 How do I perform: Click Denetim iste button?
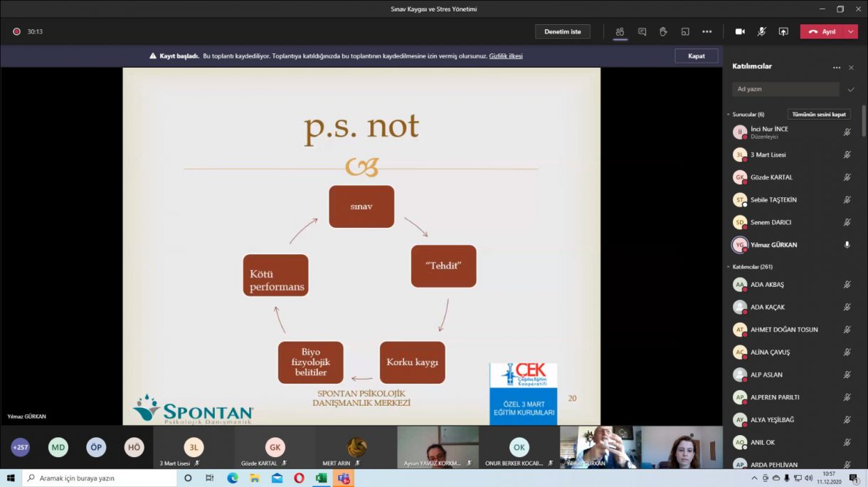(563, 31)
